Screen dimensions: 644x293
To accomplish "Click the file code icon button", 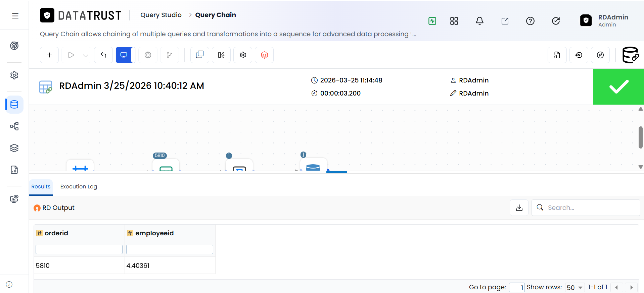I will coord(557,55).
